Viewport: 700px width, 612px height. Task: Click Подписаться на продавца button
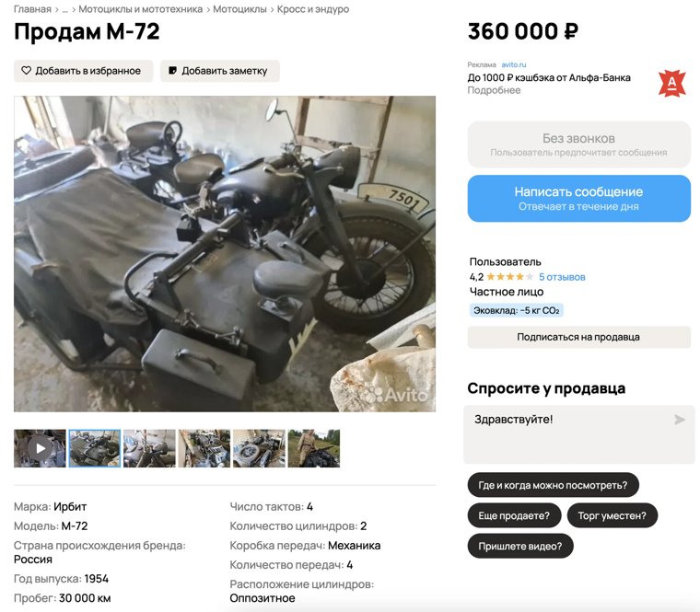579,337
